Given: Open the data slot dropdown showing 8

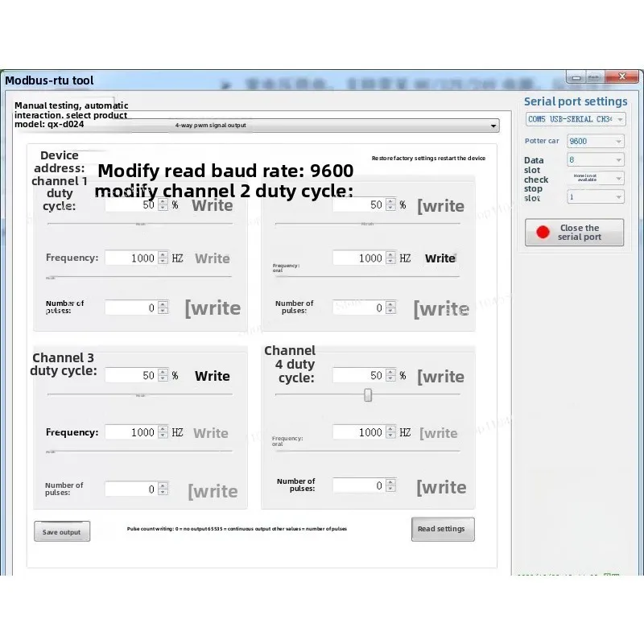Looking at the screenshot, I should [596, 159].
